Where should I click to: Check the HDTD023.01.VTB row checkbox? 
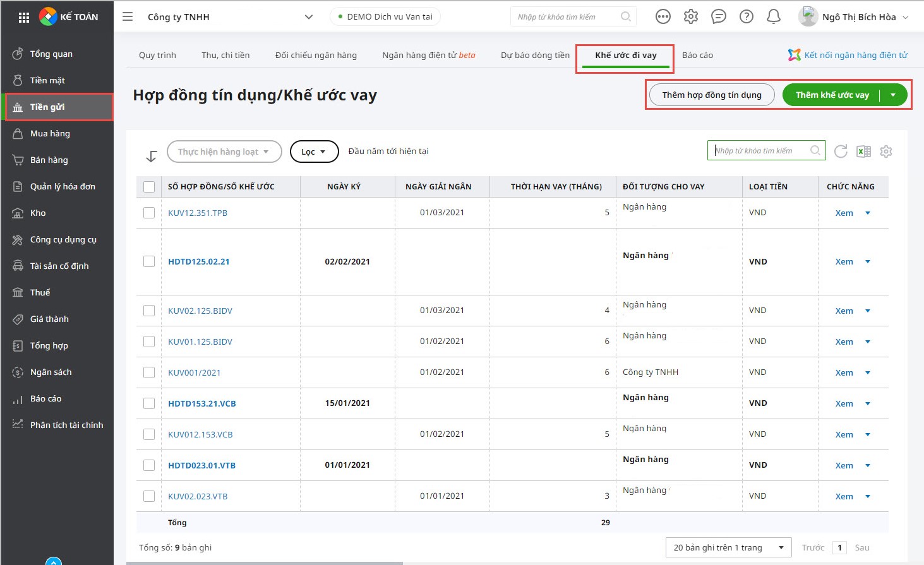(x=149, y=465)
